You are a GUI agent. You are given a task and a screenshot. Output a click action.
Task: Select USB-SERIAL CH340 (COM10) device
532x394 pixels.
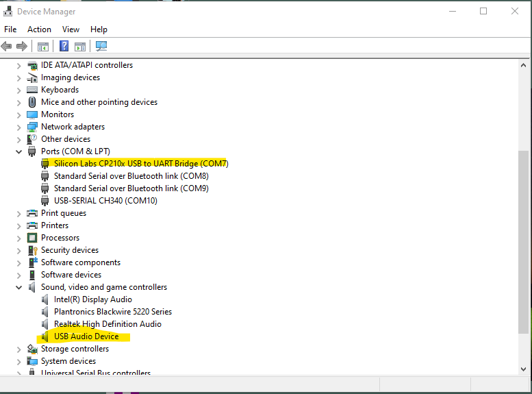pos(105,201)
